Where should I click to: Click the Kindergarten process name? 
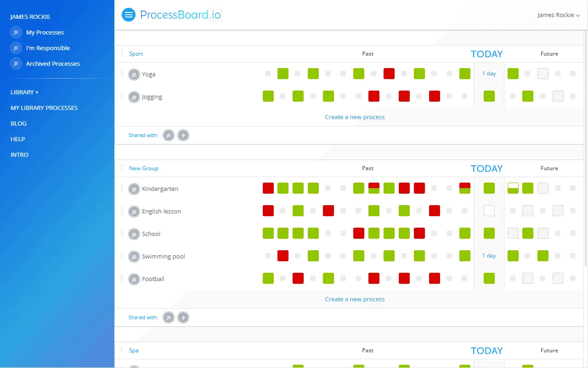pyautogui.click(x=160, y=189)
